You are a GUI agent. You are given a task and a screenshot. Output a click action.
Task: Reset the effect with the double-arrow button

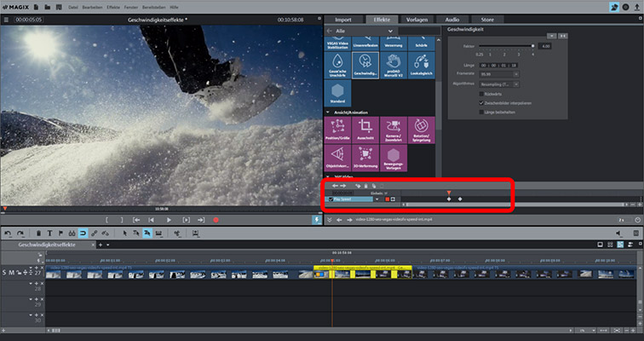tap(563, 36)
